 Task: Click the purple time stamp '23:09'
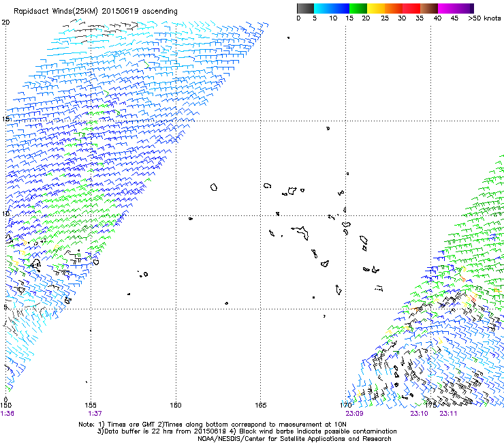tap(354, 414)
